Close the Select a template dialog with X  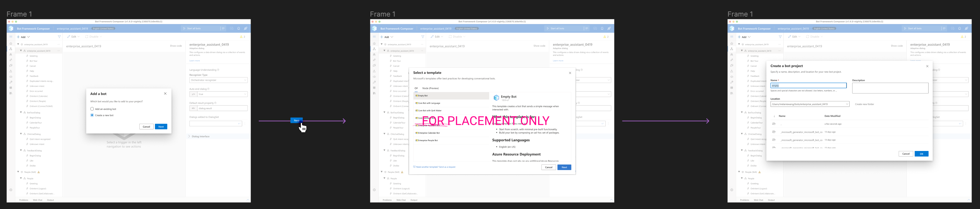[x=570, y=73]
